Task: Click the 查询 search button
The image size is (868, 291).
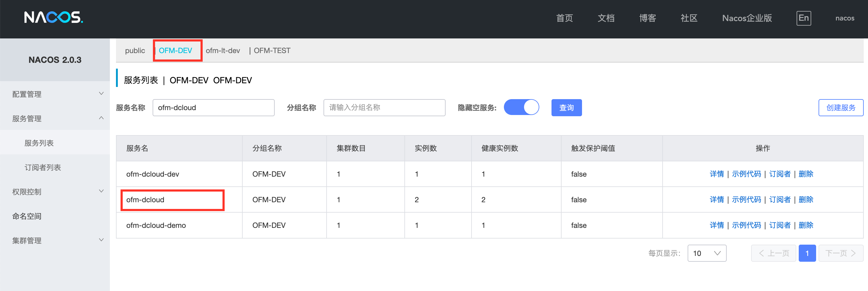Action: tap(566, 107)
